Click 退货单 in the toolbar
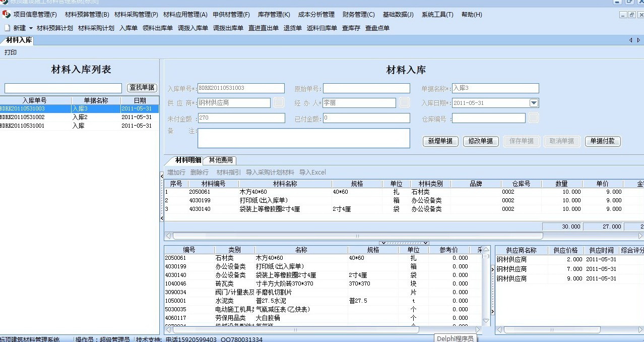644x342 pixels. coord(293,28)
